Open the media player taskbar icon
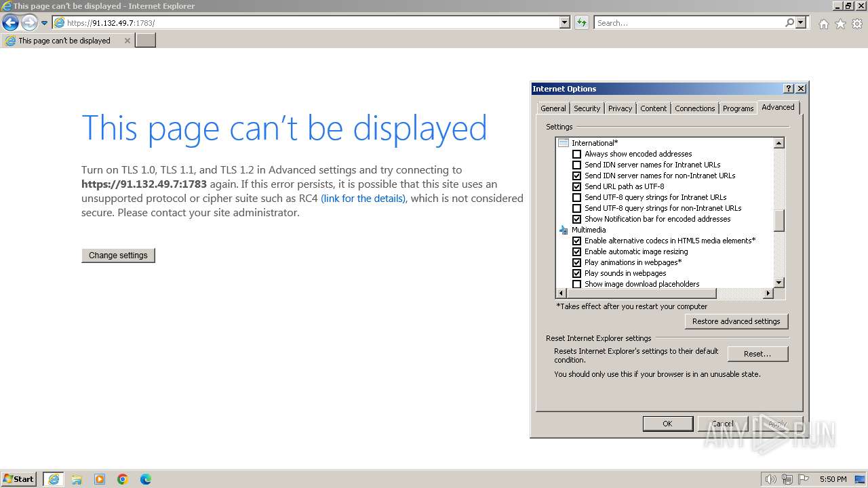Image resolution: width=868 pixels, height=488 pixels. [100, 479]
